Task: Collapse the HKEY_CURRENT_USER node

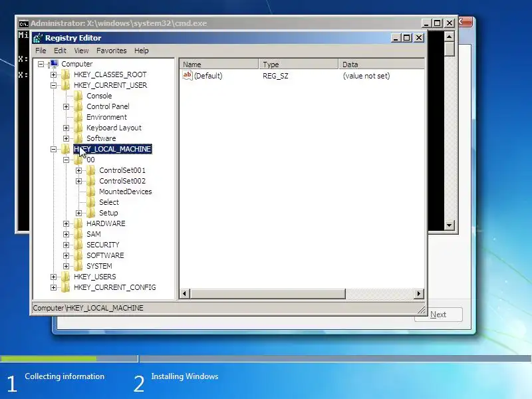Action: 53,85
